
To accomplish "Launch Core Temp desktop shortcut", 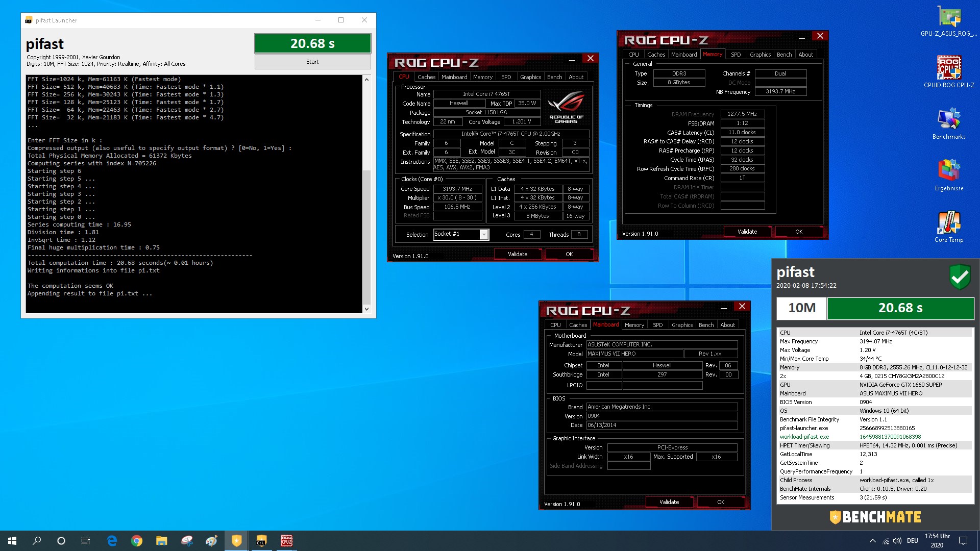I will pos(949,227).
